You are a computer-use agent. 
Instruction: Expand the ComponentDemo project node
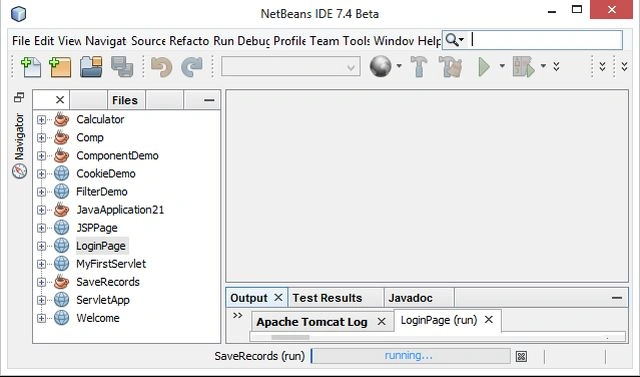point(41,155)
